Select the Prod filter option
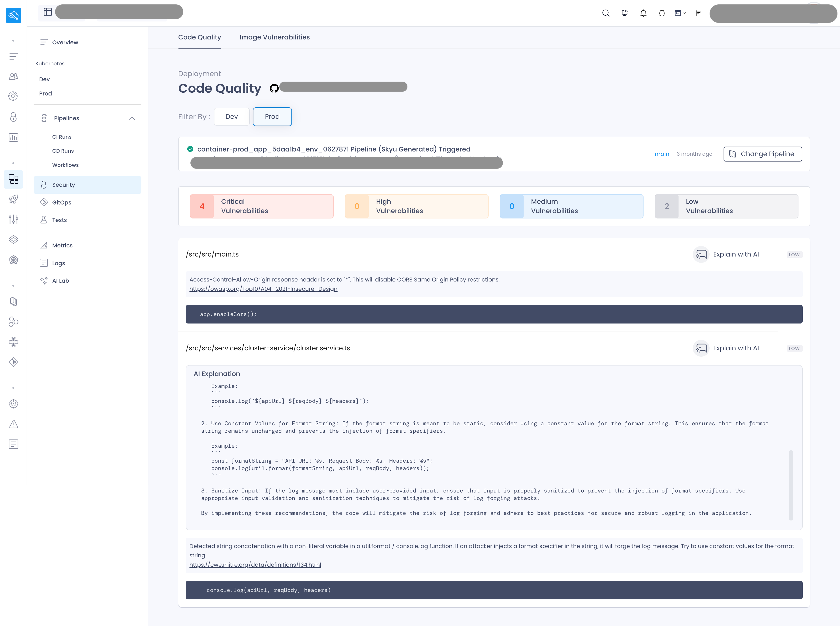This screenshot has height=626, width=840. (x=272, y=117)
